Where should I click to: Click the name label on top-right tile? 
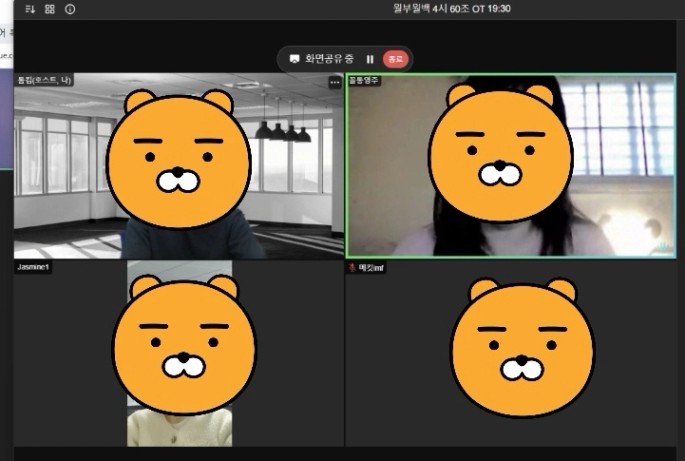coord(364,80)
